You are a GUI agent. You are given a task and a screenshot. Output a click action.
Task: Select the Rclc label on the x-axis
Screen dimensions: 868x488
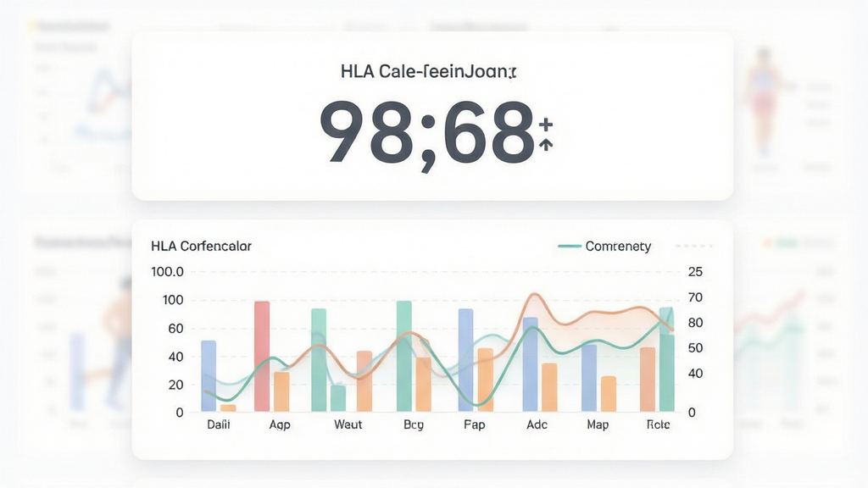(658, 424)
